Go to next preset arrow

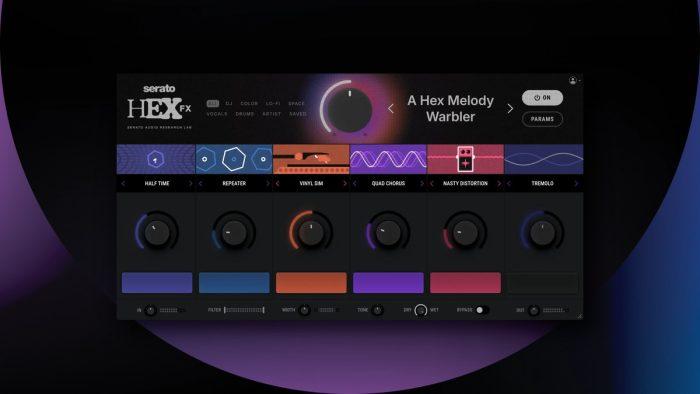(x=510, y=108)
